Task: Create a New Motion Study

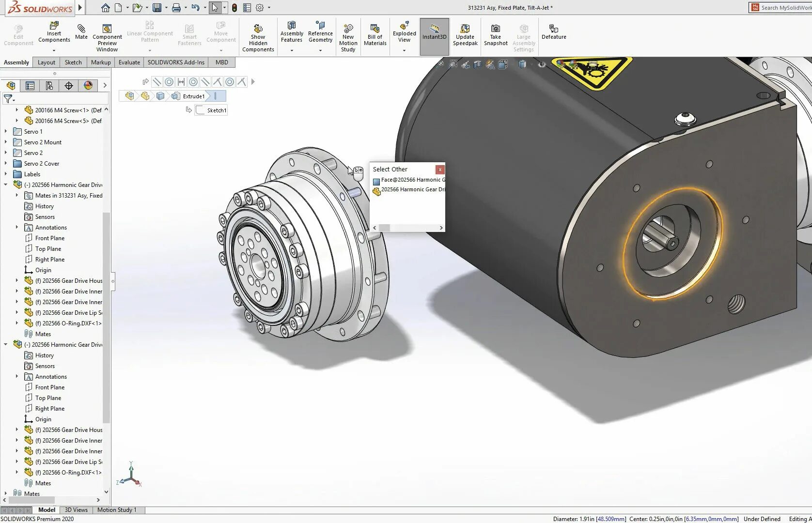Action: [348, 37]
